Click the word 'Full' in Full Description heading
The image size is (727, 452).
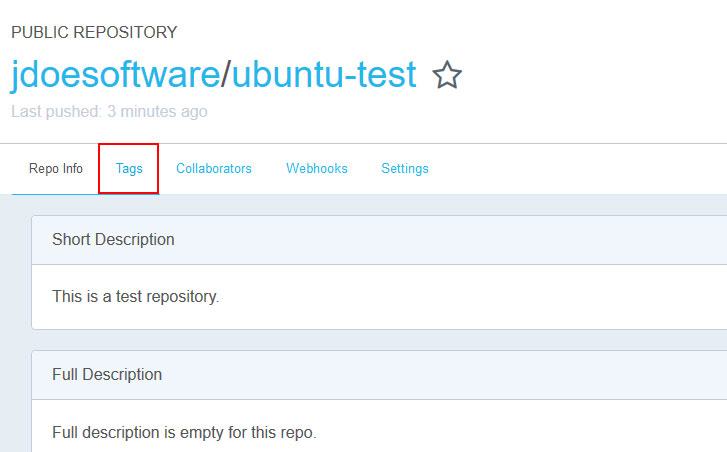(x=65, y=375)
